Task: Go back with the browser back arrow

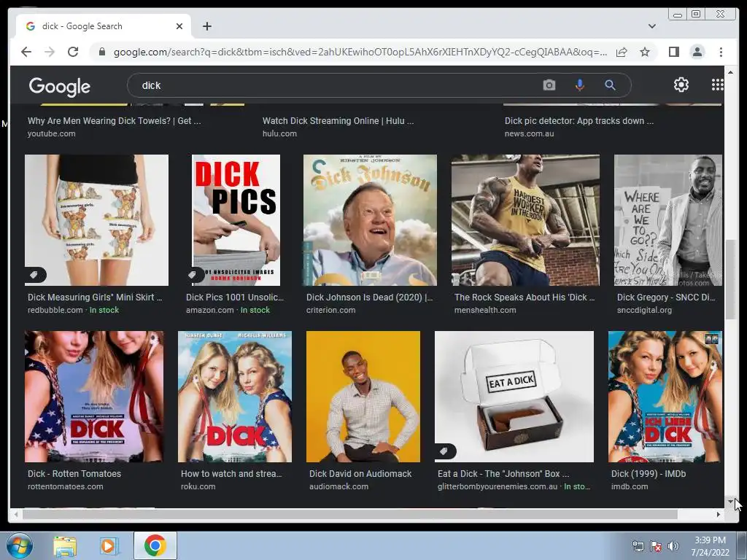Action: 26,52
